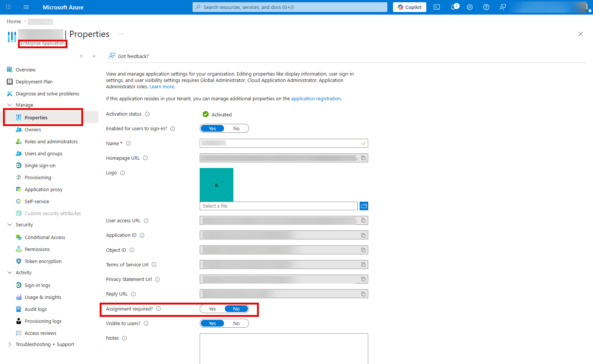Click into the Notes text area

pos(284,348)
